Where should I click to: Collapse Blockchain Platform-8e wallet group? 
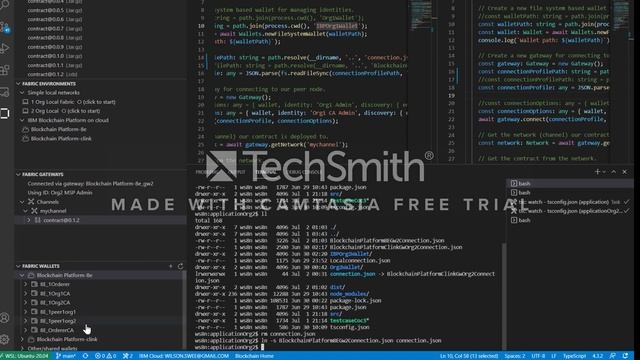(22, 275)
